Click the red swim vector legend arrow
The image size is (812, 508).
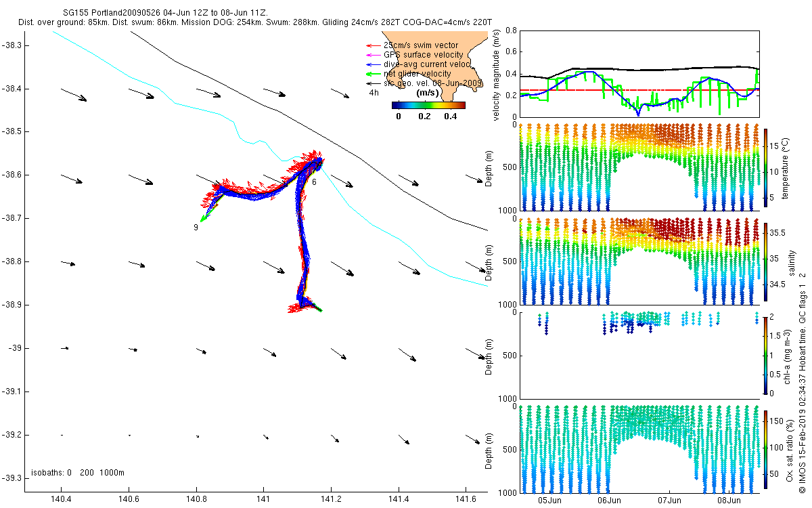[372, 45]
